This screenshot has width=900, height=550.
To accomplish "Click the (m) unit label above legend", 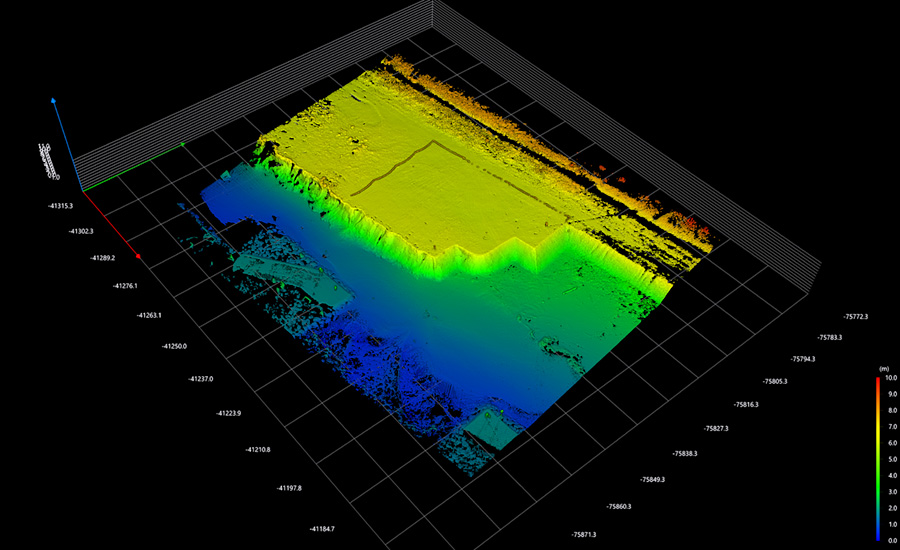I will (x=883, y=369).
